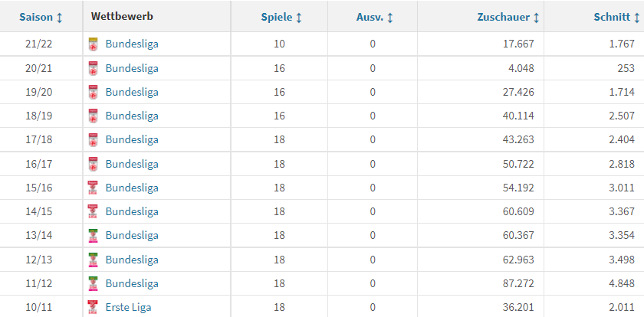Open the Bundesliga link for season 17/18
This screenshot has width=644, height=317.
(132, 140)
